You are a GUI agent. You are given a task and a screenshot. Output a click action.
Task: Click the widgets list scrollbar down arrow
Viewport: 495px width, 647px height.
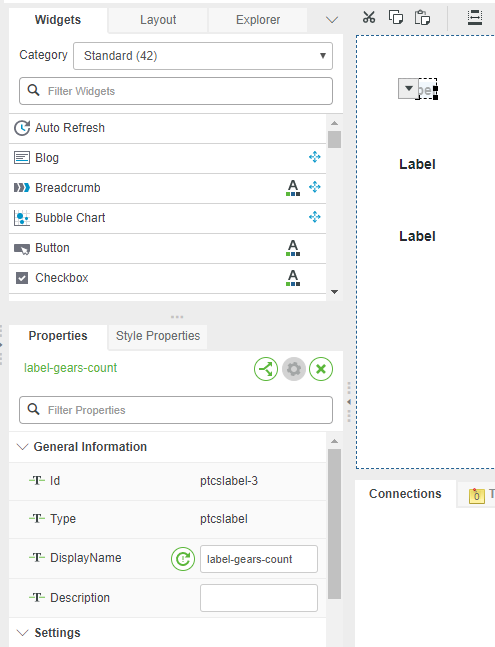tap(335, 292)
